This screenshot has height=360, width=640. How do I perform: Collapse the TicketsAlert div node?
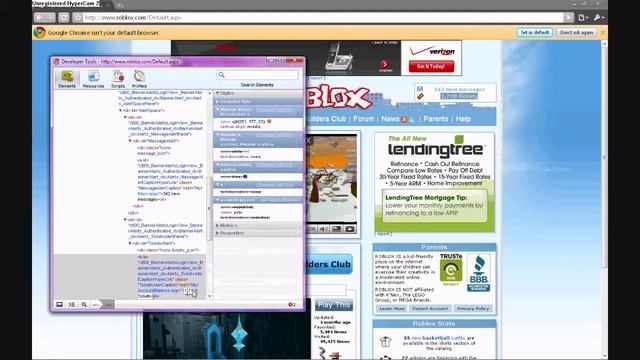tap(130, 243)
